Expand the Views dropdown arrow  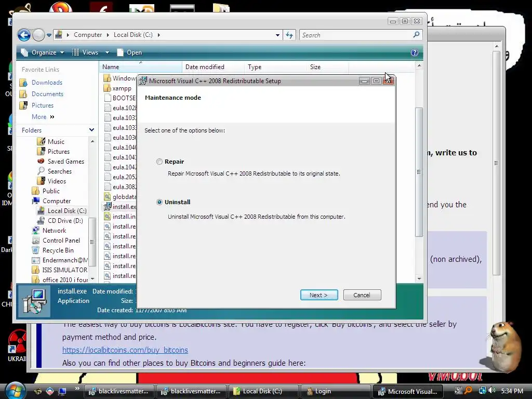(107, 52)
